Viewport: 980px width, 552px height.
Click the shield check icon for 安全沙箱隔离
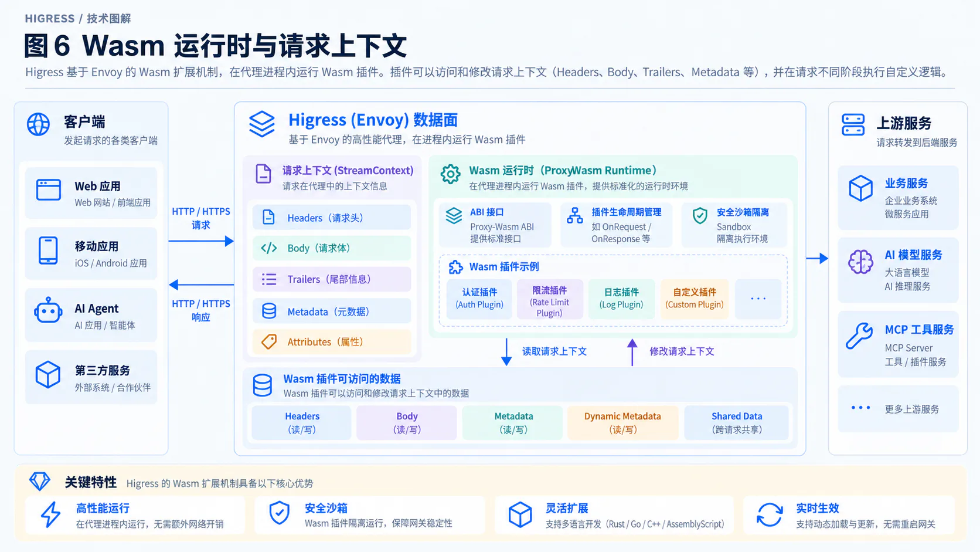tap(700, 216)
